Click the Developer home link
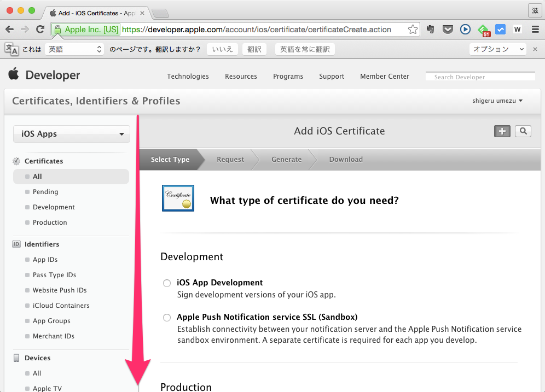The image size is (545, 392). pyautogui.click(x=53, y=75)
